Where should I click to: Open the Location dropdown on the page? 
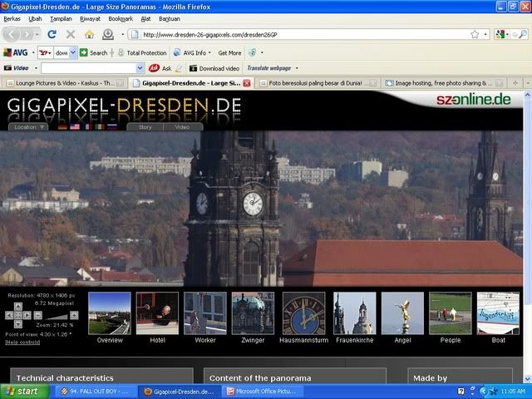[x=28, y=127]
